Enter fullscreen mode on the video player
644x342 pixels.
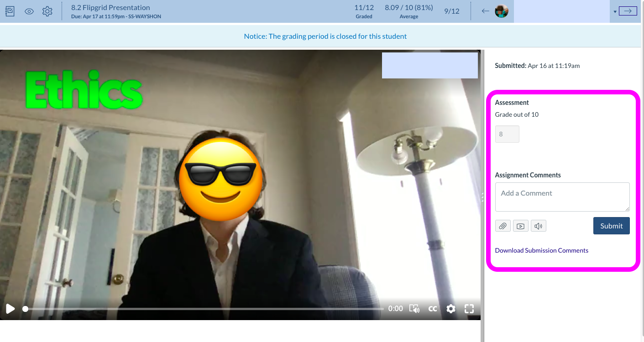(469, 309)
